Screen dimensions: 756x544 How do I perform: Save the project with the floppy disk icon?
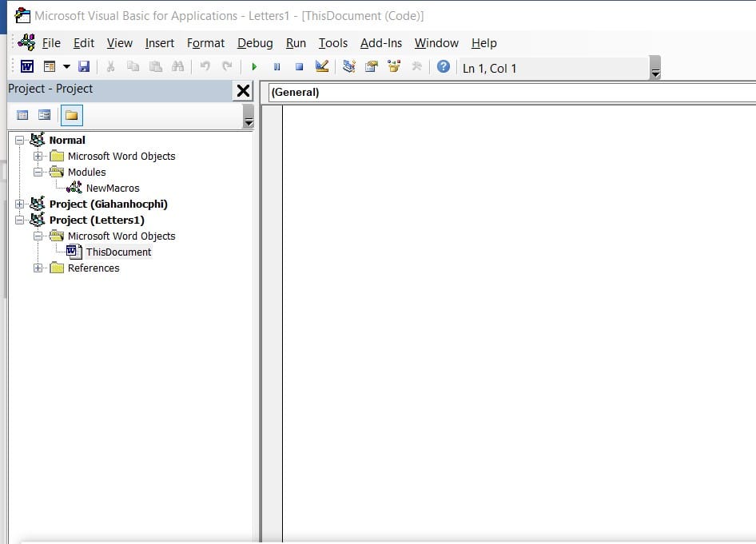(x=84, y=66)
